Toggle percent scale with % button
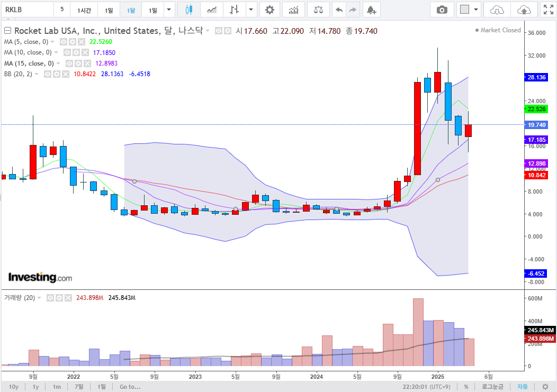 (466, 387)
